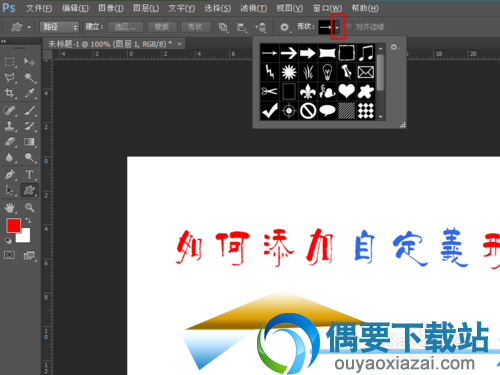Open the 编辑(E) menu
The width and height of the screenshot is (500, 375).
pos(75,8)
